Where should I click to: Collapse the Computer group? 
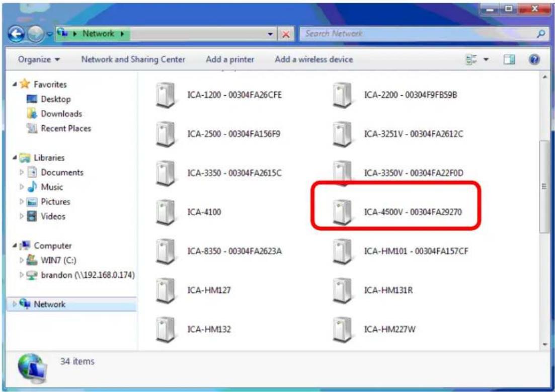click(x=15, y=246)
